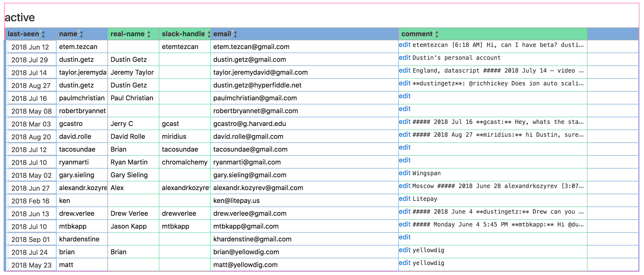Open edit link for Dustin's personal account
The width and height of the screenshot is (644, 275).
(x=405, y=58)
